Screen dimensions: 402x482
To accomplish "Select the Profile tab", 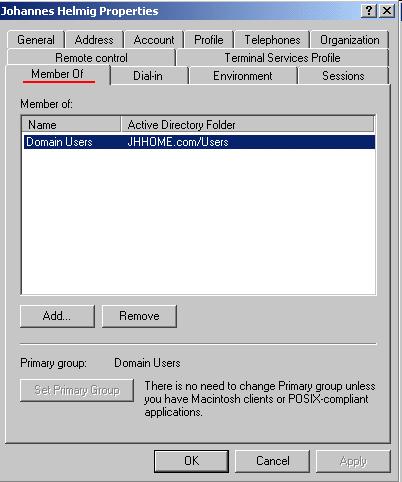I will [x=209, y=40].
